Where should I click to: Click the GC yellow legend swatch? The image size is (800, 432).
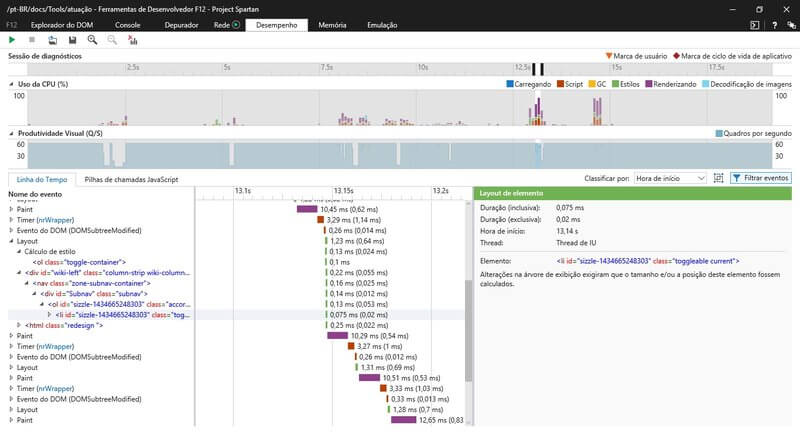pos(592,84)
